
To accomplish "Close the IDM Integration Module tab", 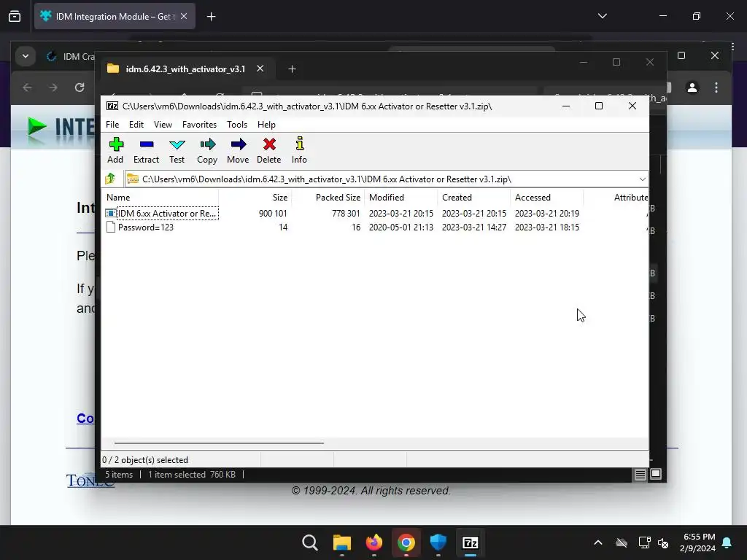I will click(x=184, y=16).
